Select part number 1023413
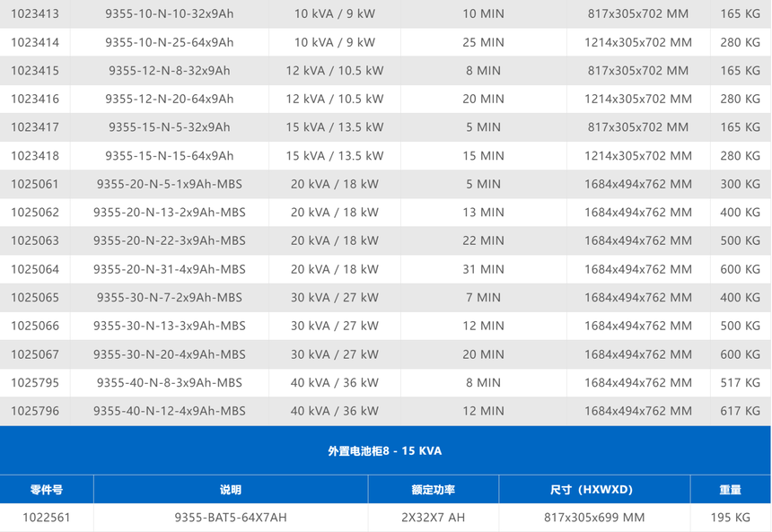This screenshot has height=532, width=772. click(x=35, y=13)
